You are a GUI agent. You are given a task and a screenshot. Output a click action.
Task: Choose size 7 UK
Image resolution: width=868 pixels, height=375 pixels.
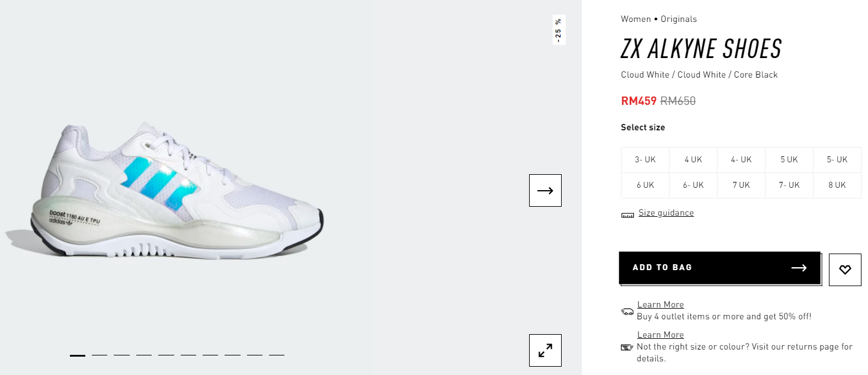741,185
